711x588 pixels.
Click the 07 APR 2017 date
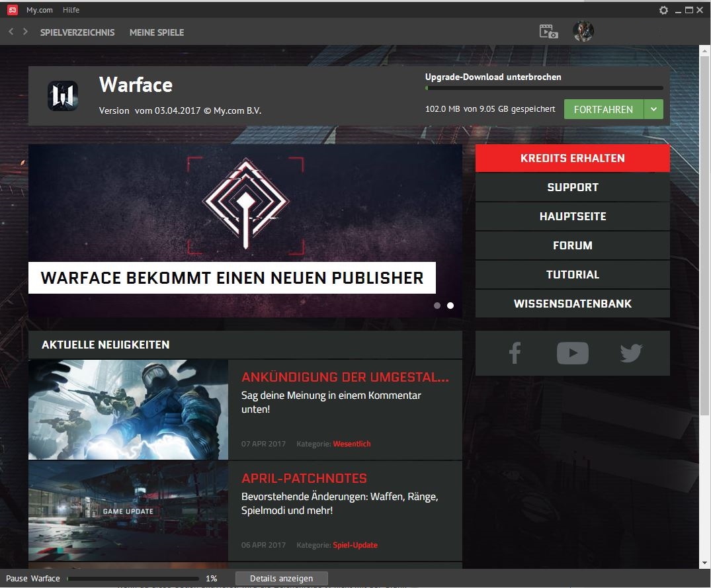click(x=263, y=444)
